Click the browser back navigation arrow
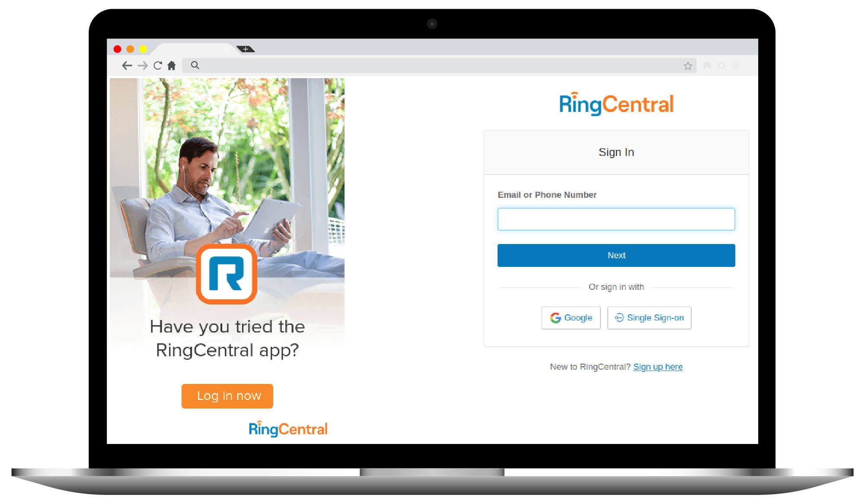The width and height of the screenshot is (865, 504). tap(127, 65)
